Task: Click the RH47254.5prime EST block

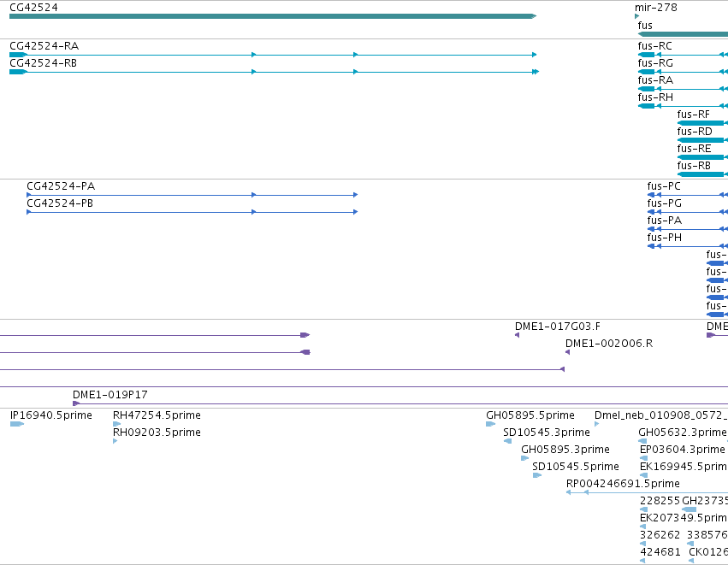Action: point(117,424)
